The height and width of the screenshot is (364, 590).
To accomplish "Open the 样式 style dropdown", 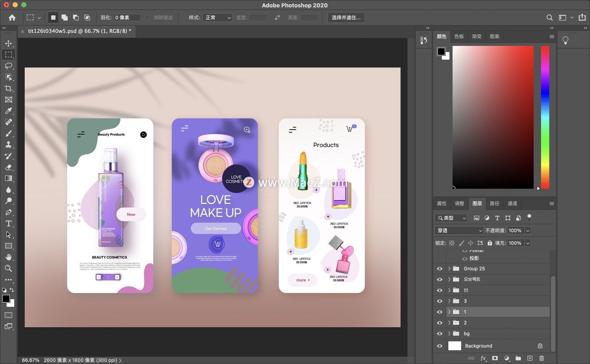I will 217,17.
